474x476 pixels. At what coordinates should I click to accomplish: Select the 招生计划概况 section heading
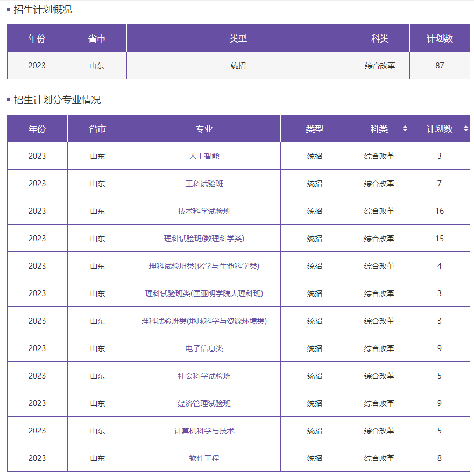click(x=43, y=10)
